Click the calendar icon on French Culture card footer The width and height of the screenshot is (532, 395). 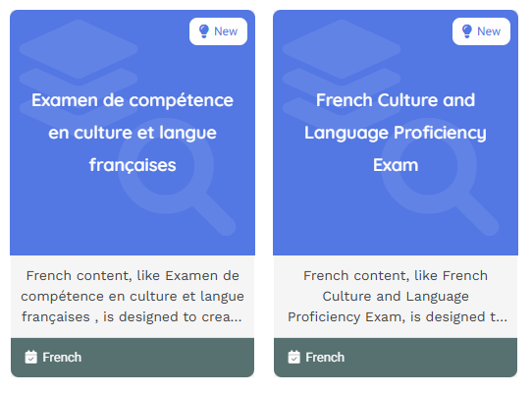pos(293,357)
